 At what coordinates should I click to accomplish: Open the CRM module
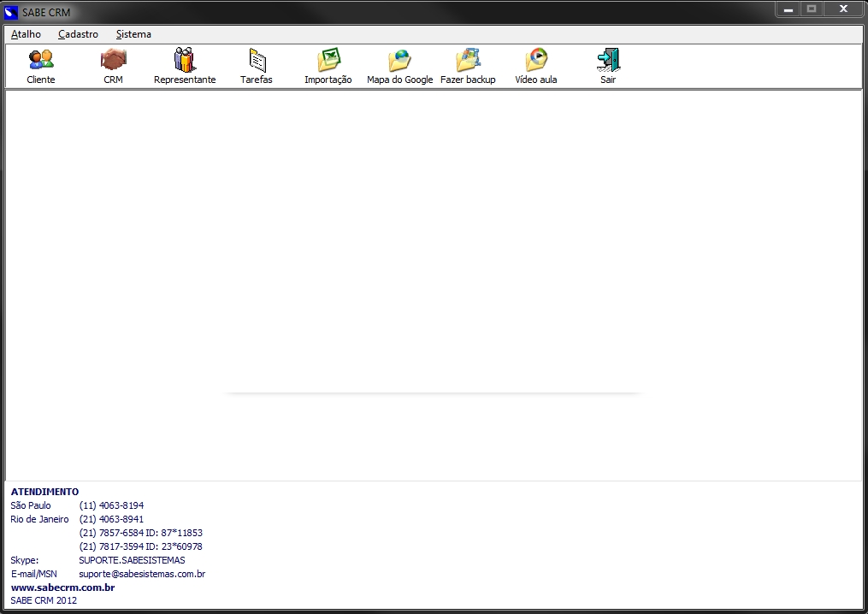113,64
